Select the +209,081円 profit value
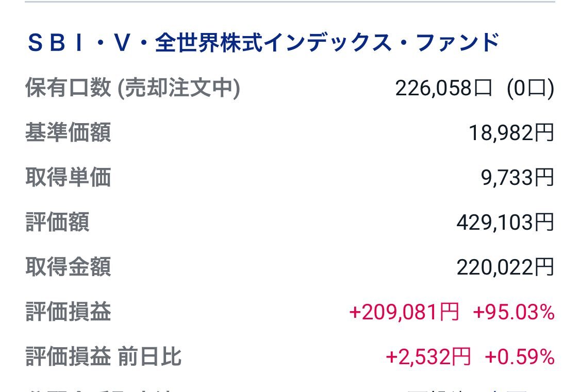Viewport: 580px width, 392px height. point(404,312)
